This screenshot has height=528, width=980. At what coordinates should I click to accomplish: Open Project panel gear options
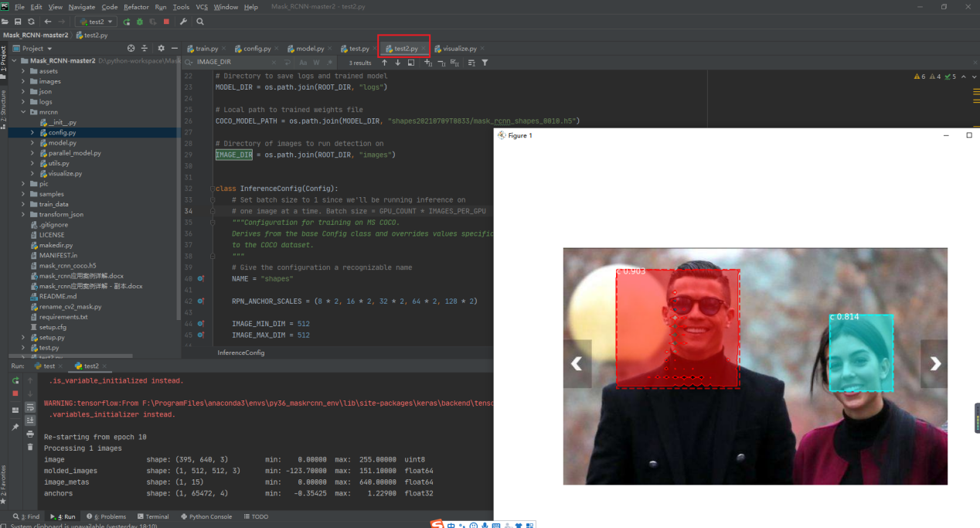[x=161, y=48]
